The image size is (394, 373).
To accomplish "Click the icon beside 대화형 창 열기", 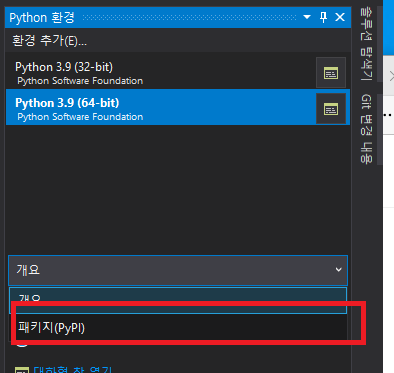I will point(22,370).
